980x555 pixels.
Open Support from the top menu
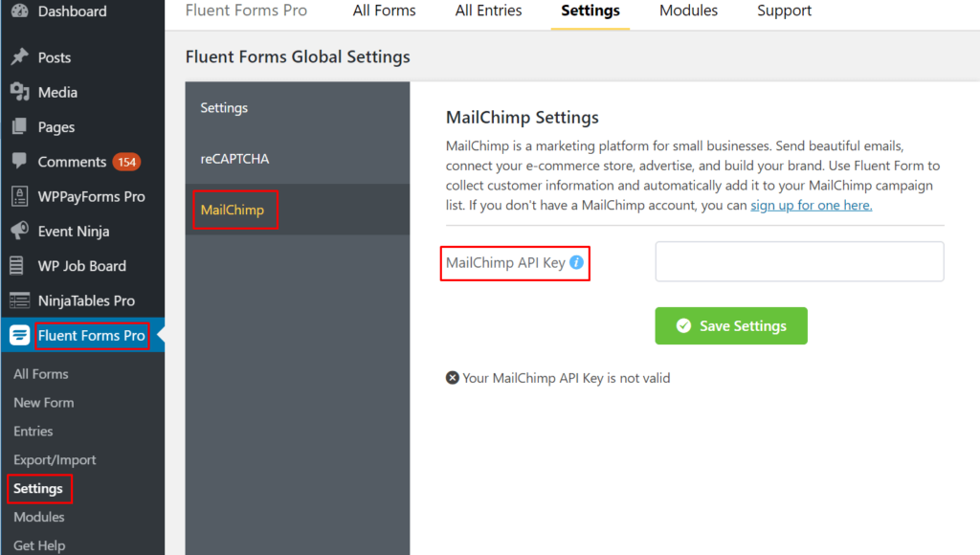click(784, 11)
